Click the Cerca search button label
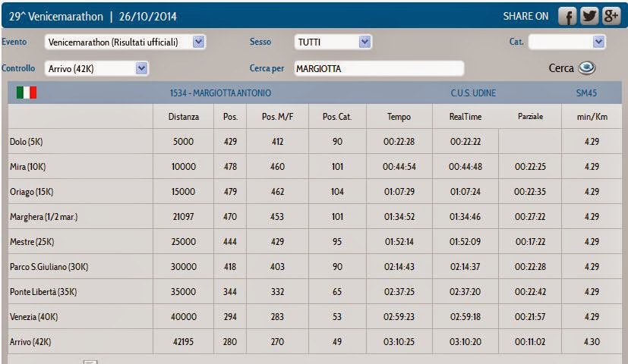The image size is (628, 364). point(561,68)
